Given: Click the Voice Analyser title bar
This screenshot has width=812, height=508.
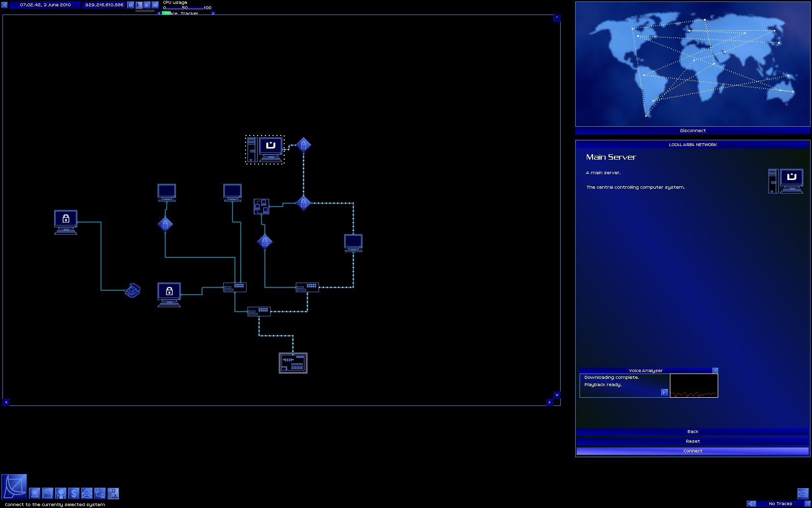Looking at the screenshot, I should (x=646, y=371).
